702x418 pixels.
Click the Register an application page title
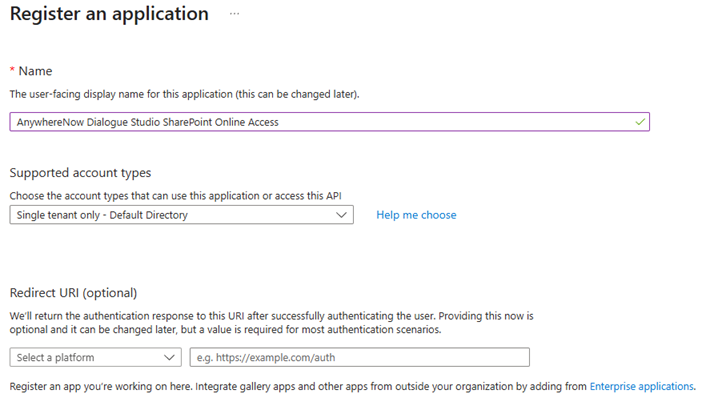[109, 14]
